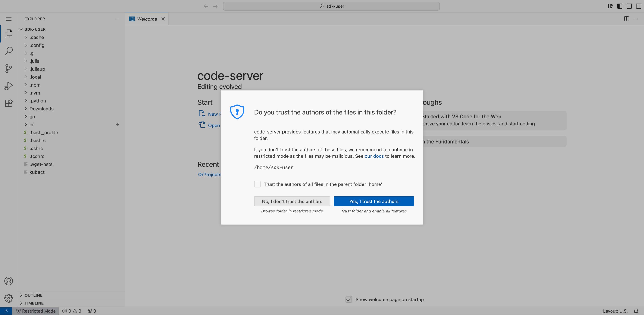Viewport: 644px width, 315px height.
Task: Open the OrProjects recent link
Action: tap(209, 175)
